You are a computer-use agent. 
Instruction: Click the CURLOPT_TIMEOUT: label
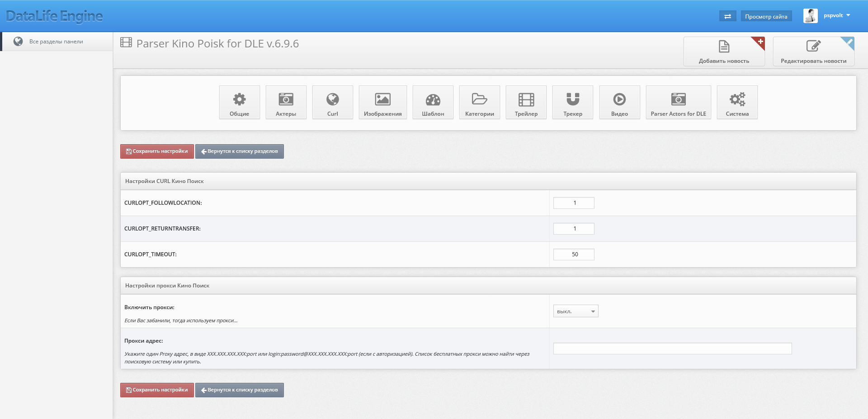(x=151, y=254)
